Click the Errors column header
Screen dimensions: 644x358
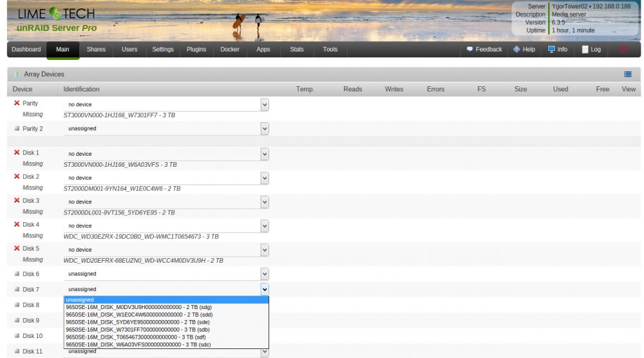tap(436, 89)
